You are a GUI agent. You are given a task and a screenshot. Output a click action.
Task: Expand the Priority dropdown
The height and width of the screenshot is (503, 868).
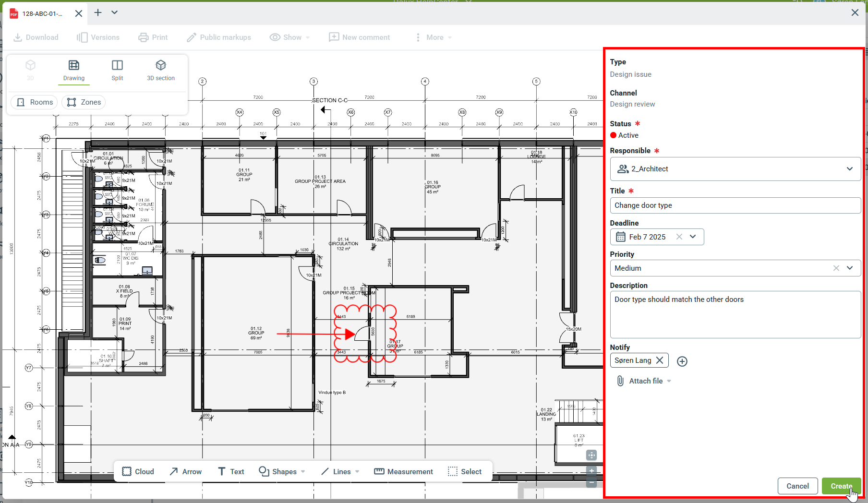click(x=849, y=268)
